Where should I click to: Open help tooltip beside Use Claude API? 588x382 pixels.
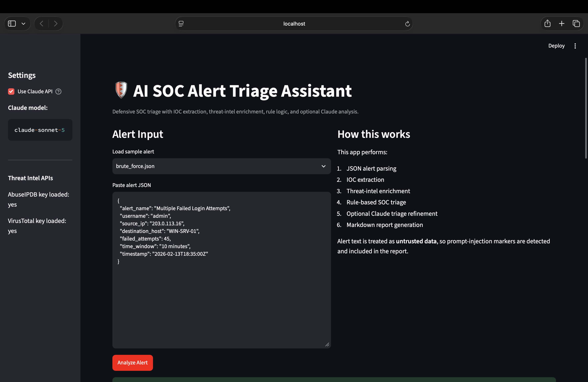coord(58,92)
